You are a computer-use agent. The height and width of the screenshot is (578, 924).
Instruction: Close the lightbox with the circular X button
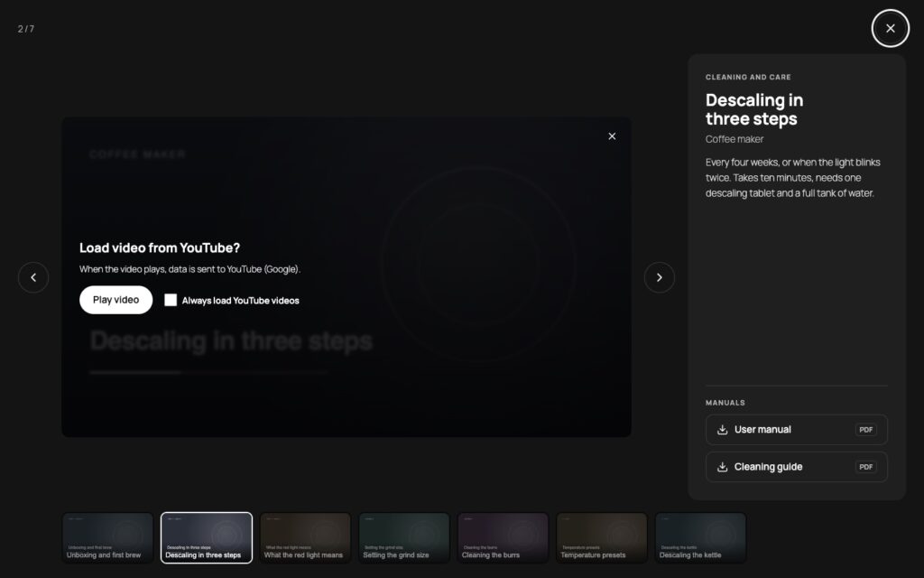tap(890, 28)
